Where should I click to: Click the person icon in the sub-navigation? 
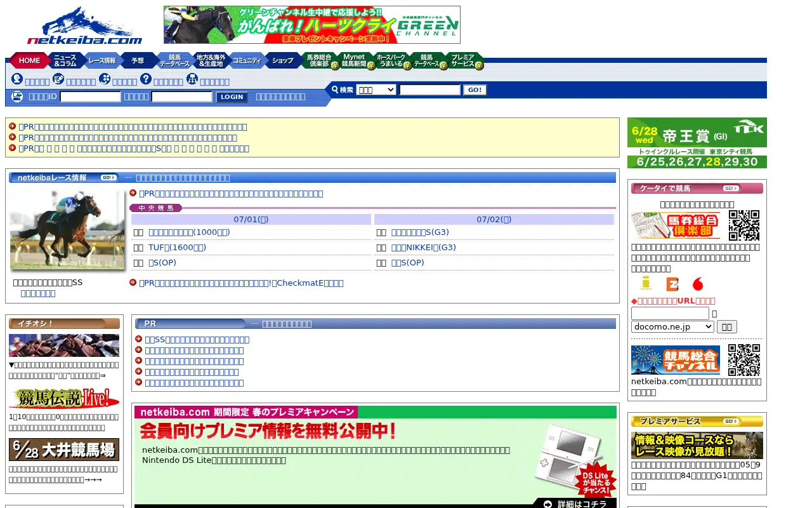click(x=17, y=79)
